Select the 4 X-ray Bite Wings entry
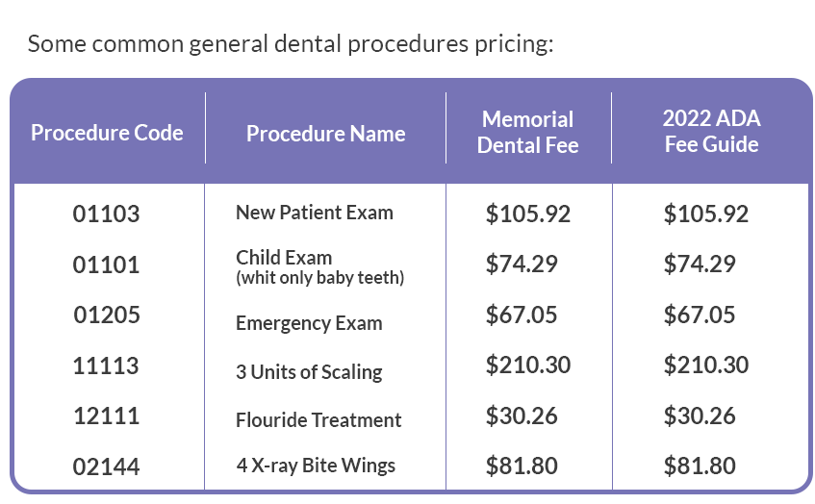This screenshot has width=815, height=504. point(316,465)
